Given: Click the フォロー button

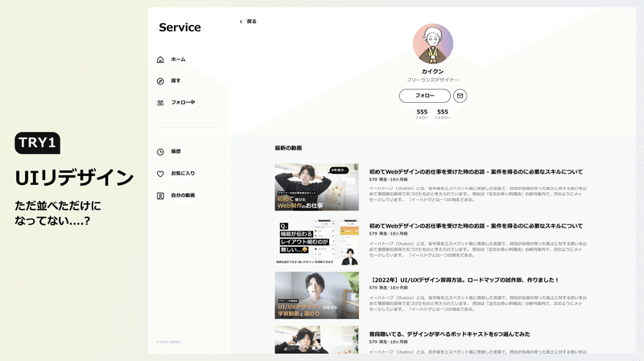Looking at the screenshot, I should pos(425,96).
